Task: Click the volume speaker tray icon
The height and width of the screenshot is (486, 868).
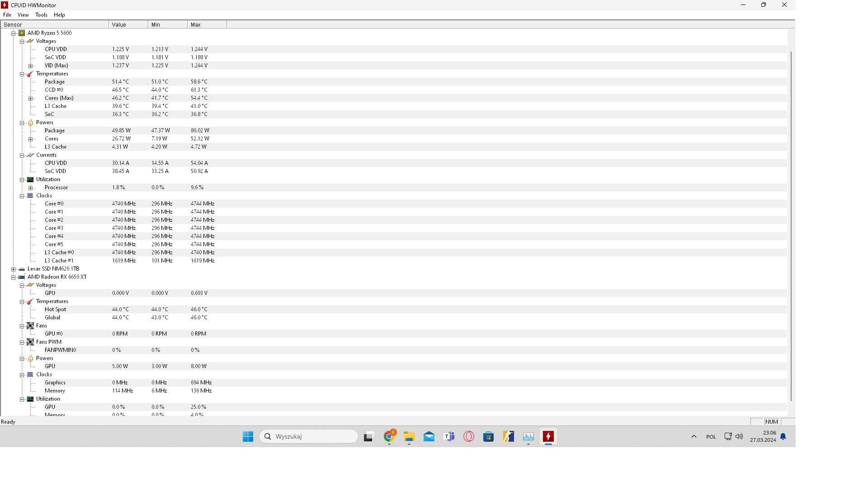Action: point(739,436)
